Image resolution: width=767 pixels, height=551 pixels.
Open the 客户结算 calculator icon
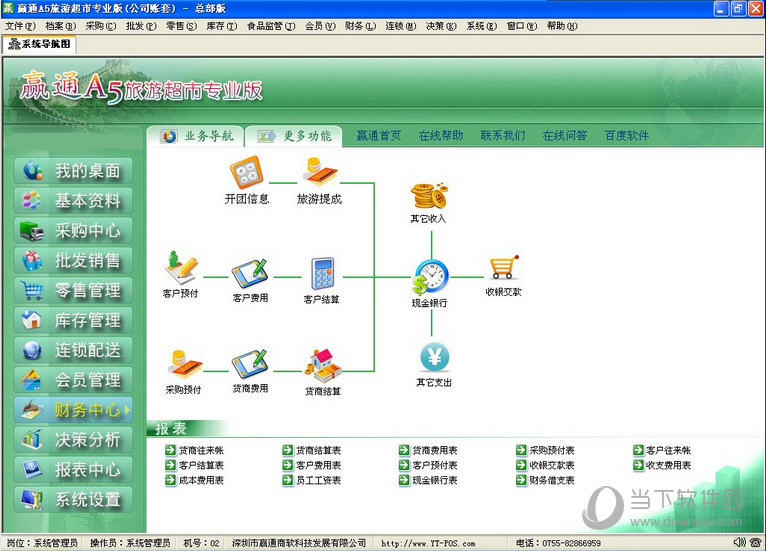[x=322, y=274]
